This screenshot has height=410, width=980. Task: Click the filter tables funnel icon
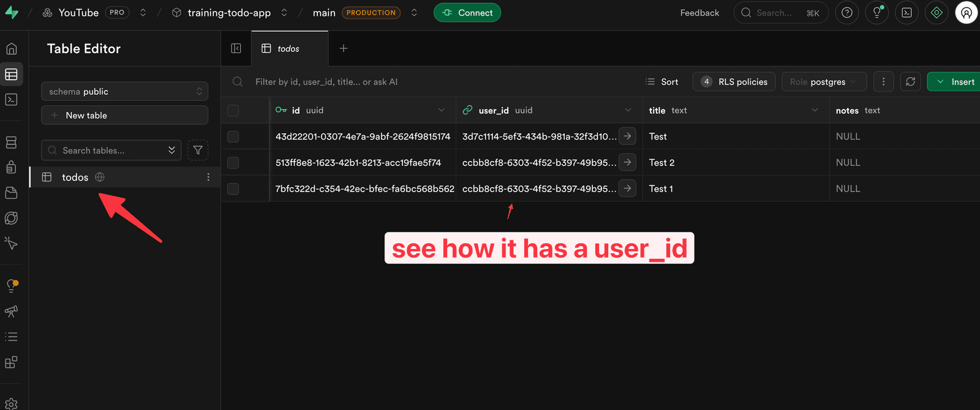pyautogui.click(x=198, y=150)
